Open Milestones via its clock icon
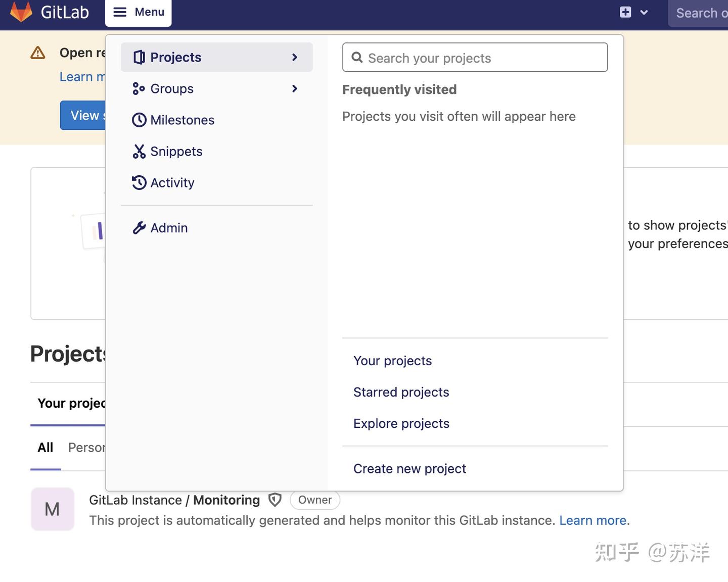This screenshot has width=728, height=582. (x=139, y=120)
